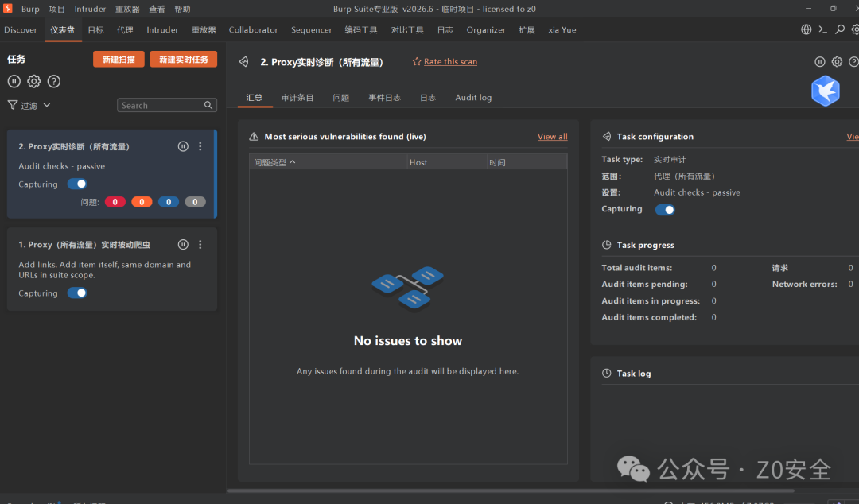
Task: Open View all link for vulnerabilities
Action: pyautogui.click(x=552, y=137)
